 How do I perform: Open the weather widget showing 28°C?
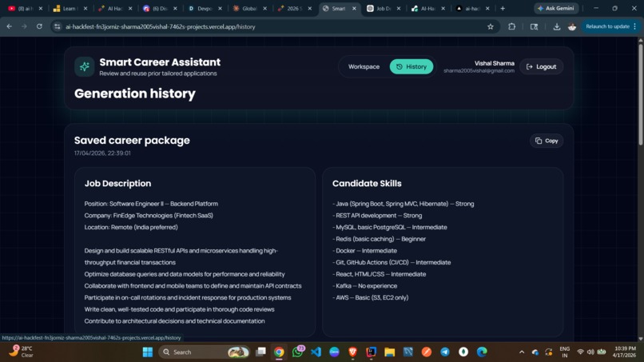pos(22,352)
